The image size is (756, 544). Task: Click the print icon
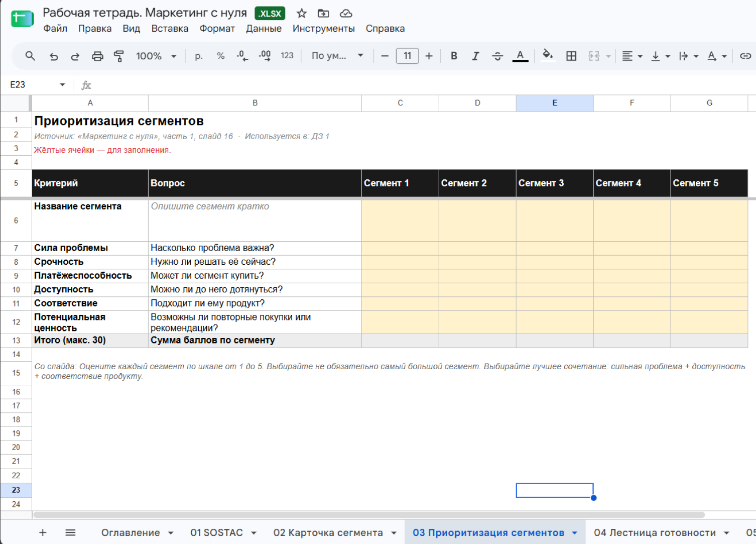(97, 56)
